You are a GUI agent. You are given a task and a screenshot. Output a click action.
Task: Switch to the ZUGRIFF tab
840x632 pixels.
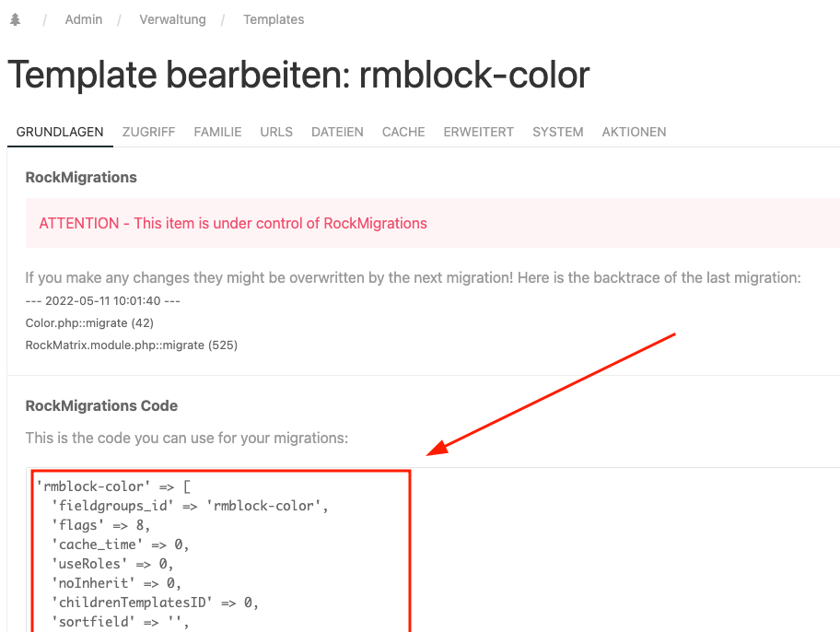[x=148, y=132]
